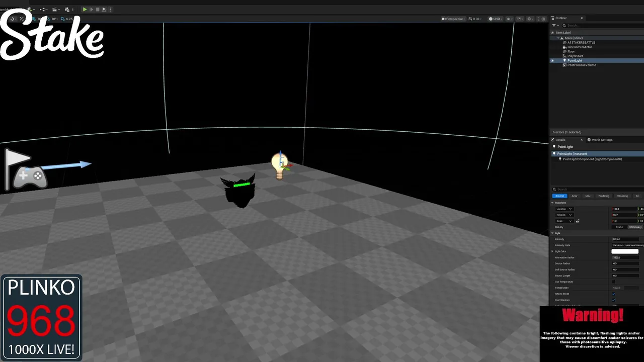644x362 pixels.
Task: Select PlayerStart in the Outliner
Action: 575,56
